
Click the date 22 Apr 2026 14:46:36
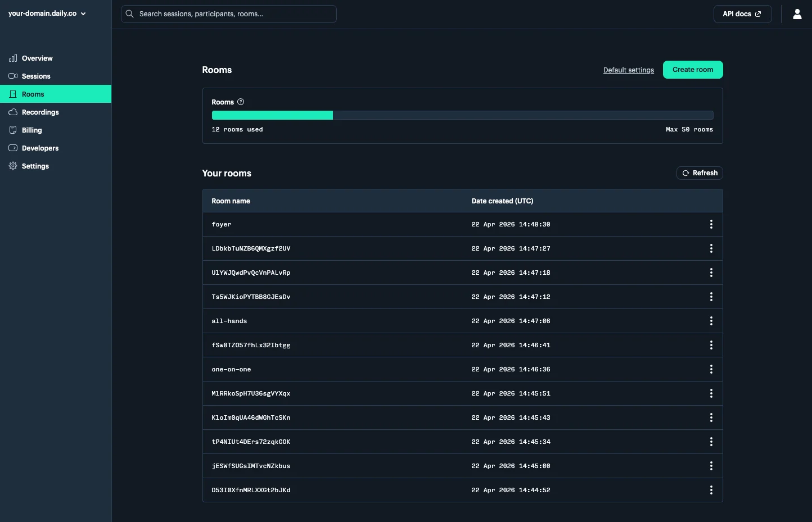tap(511, 369)
